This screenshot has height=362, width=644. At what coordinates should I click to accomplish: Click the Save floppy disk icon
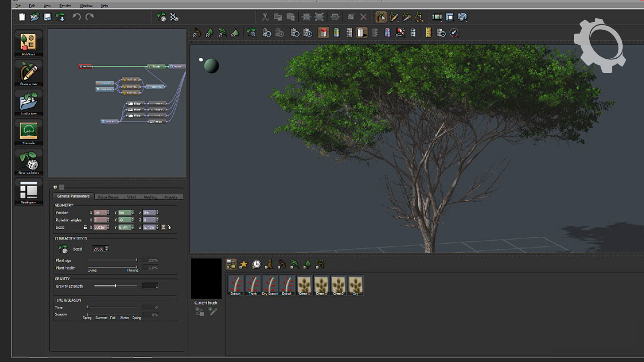coord(47,17)
